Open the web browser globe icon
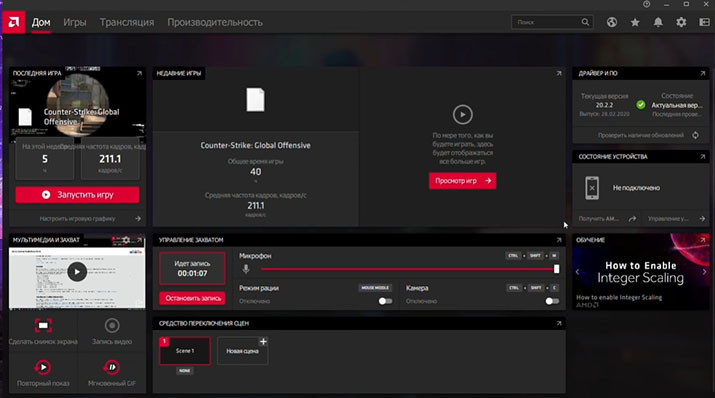The image size is (715, 398). click(x=611, y=22)
